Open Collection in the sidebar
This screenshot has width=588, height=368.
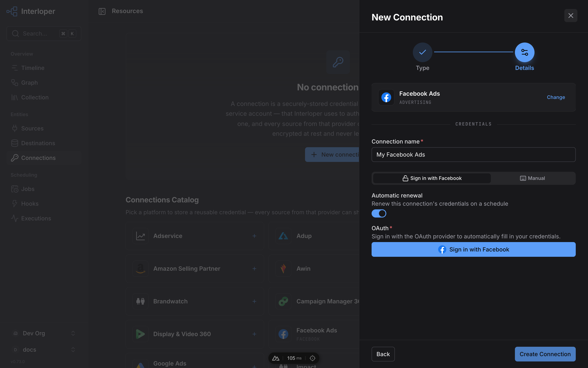click(x=44, y=97)
